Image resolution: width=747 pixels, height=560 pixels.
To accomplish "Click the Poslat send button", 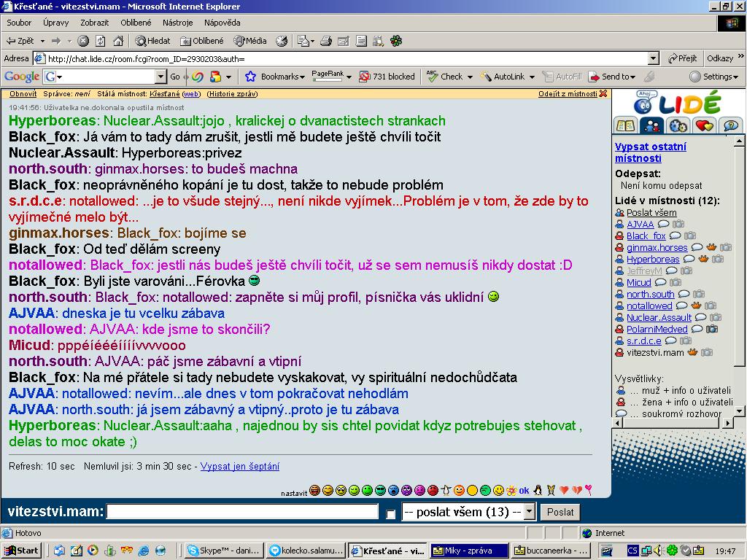I will click(560, 512).
